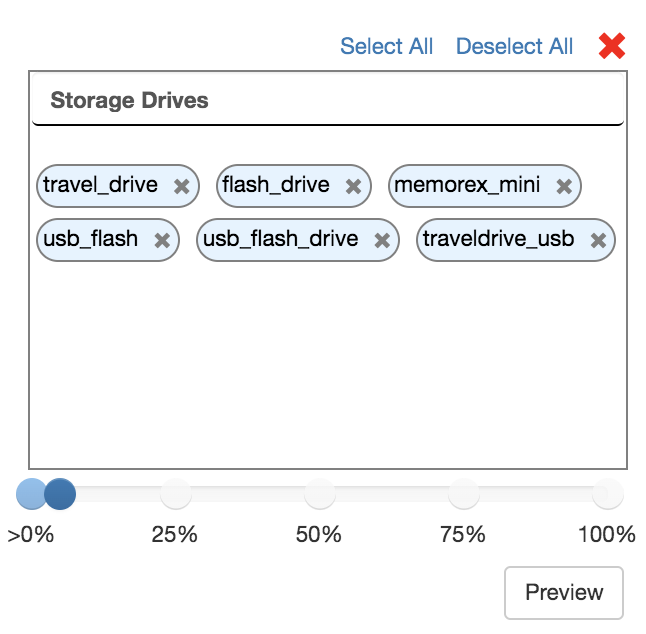Select the usb_flash_drive tag label
The width and height of the screenshot is (646, 634).
(280, 240)
